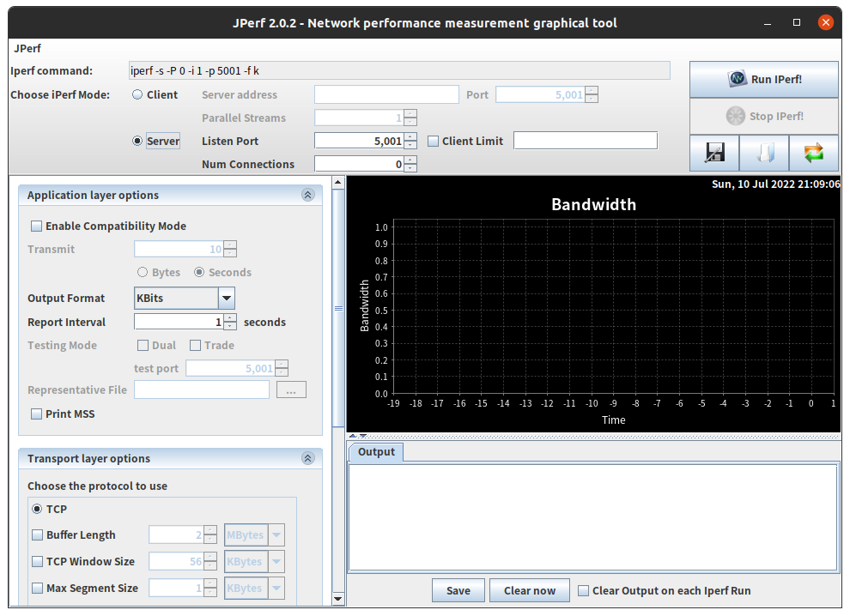
Task: Choose the TCP protocol radio button
Action: tap(37, 509)
